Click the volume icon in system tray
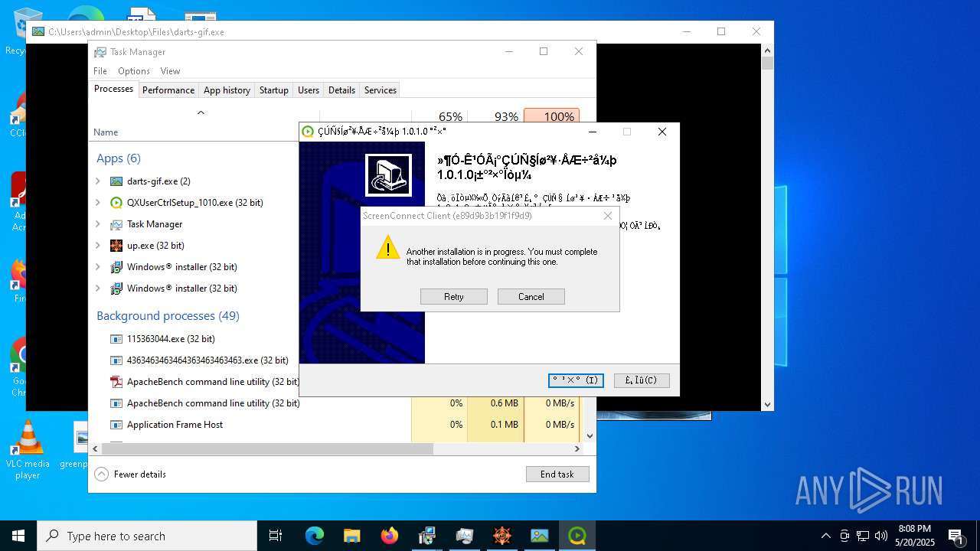The height and width of the screenshot is (551, 980). point(881,536)
